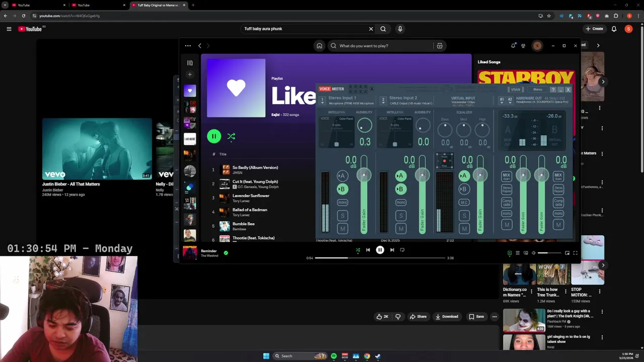Open options for girl singing video
The image size is (644, 362).
pos(602,338)
